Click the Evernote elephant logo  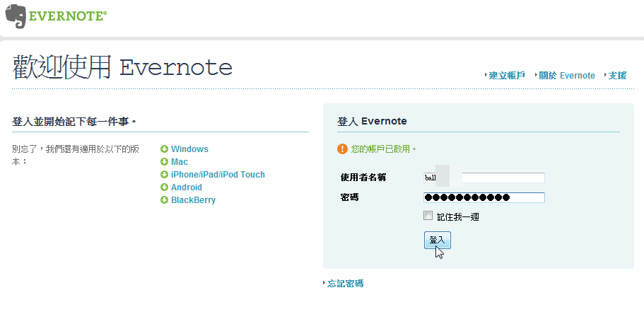click(x=16, y=17)
